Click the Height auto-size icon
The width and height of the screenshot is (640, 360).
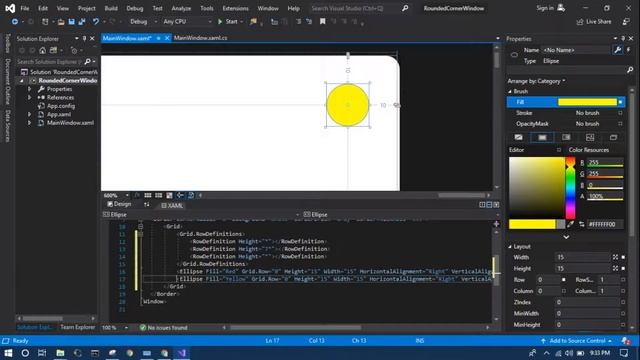tap(615, 268)
